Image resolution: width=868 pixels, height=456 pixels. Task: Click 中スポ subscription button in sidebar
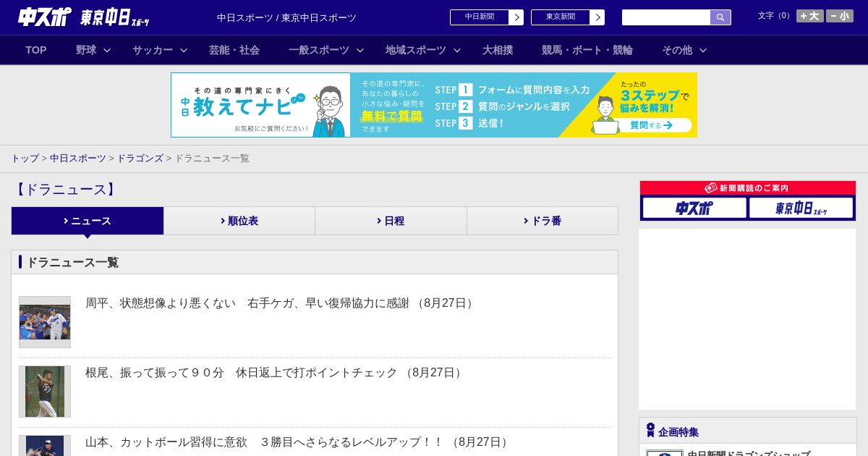tap(694, 208)
